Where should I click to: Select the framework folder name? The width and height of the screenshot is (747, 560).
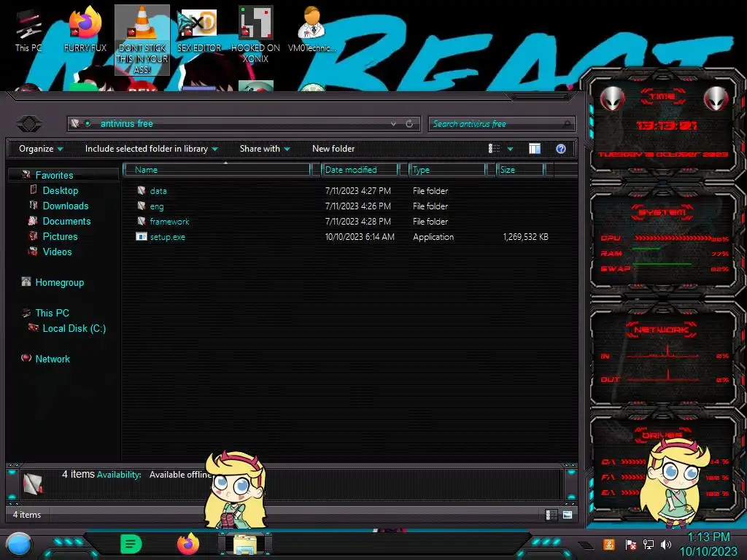click(x=169, y=222)
